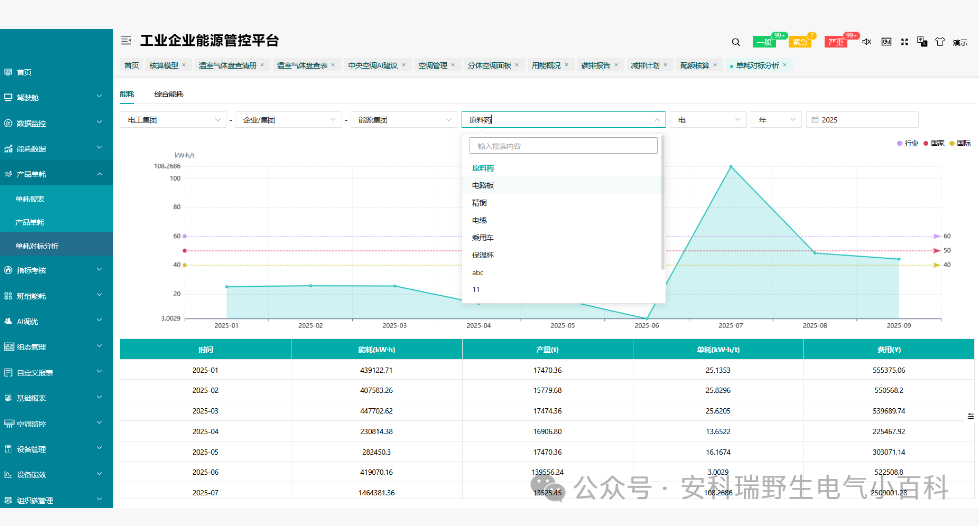Image resolution: width=979 pixels, height=526 pixels.
Task: Select 电路板 in the product list
Action: coord(561,186)
